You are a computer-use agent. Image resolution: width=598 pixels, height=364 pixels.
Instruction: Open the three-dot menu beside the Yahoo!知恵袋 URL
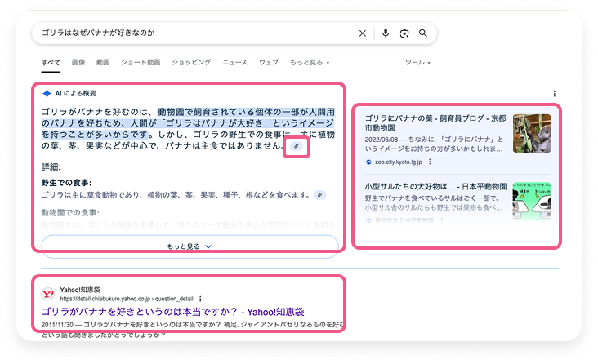(199, 299)
